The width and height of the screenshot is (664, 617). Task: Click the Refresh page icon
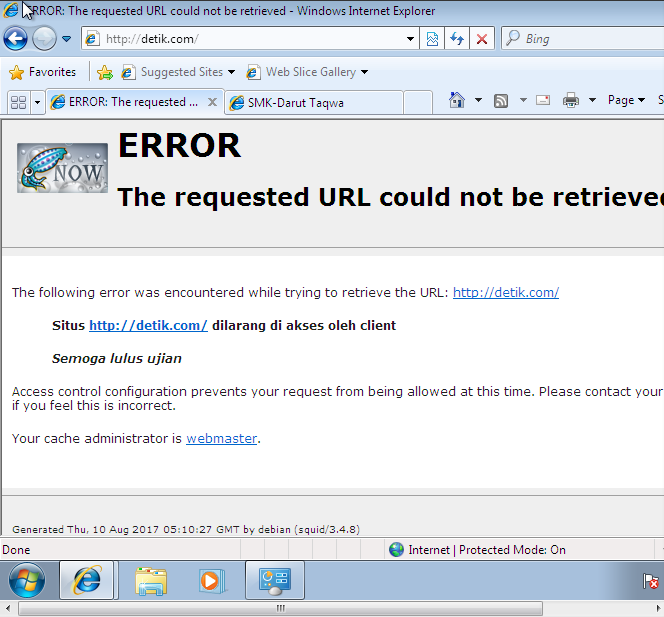pyautogui.click(x=456, y=39)
